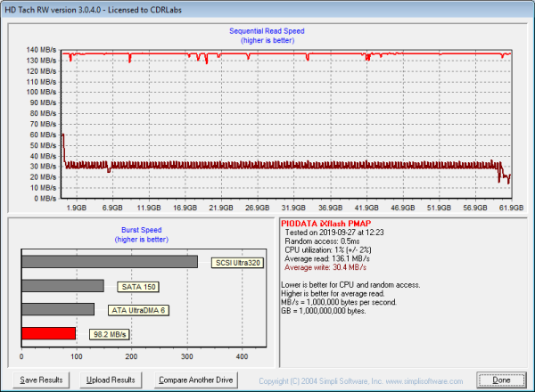
Task: Select the ATA UltraDMA 6 label
Action: 138,311
